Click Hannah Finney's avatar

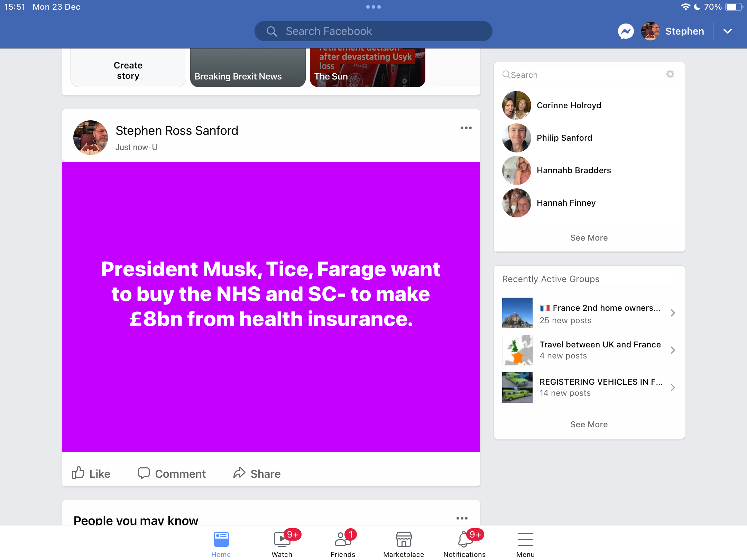pos(517,203)
